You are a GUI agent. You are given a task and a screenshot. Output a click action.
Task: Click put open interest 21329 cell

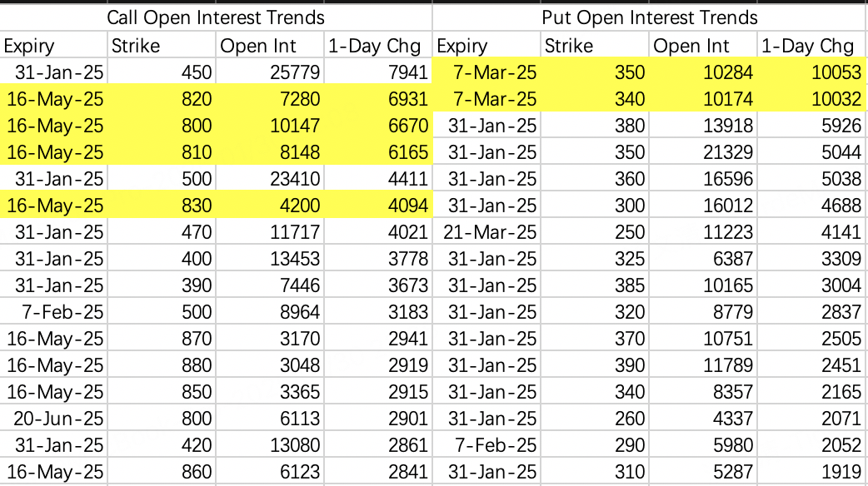703,152
